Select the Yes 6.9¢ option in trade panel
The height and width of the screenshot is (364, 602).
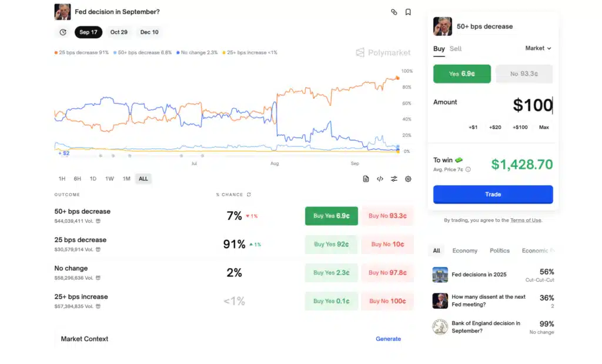click(x=461, y=74)
